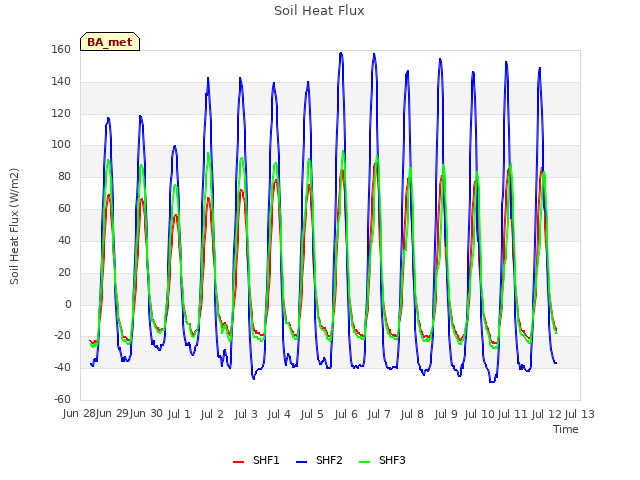
Task: Click the Jul 13 x-axis tick label
Action: click(x=580, y=414)
